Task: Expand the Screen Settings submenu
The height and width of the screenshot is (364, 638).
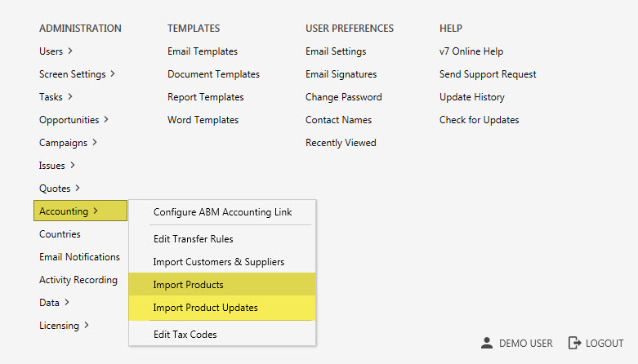Action: [x=77, y=74]
